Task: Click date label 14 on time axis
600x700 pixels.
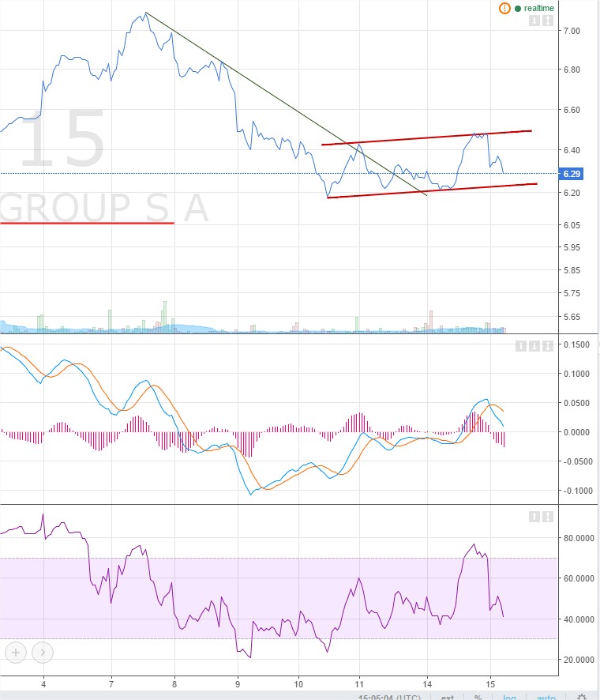Action: pos(427,684)
